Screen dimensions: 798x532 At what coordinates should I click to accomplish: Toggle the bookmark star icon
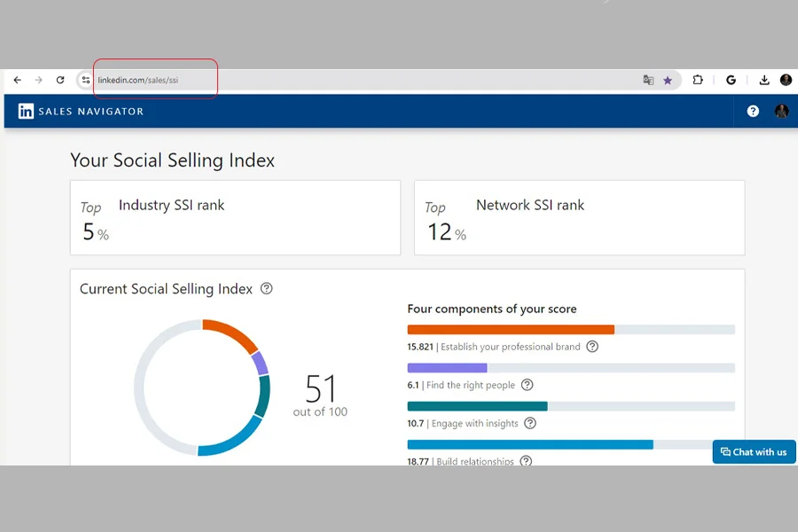click(668, 80)
